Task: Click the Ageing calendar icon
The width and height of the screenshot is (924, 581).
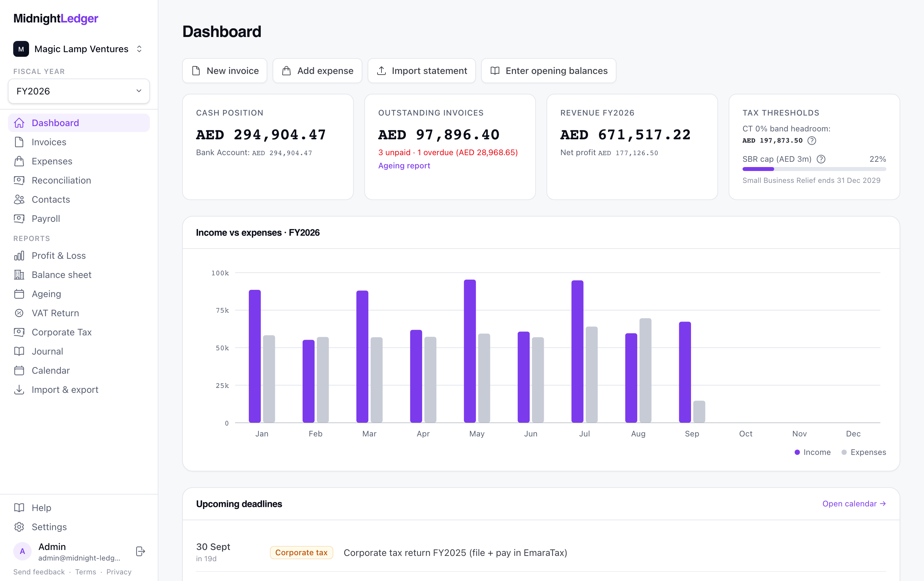Action: [19, 294]
